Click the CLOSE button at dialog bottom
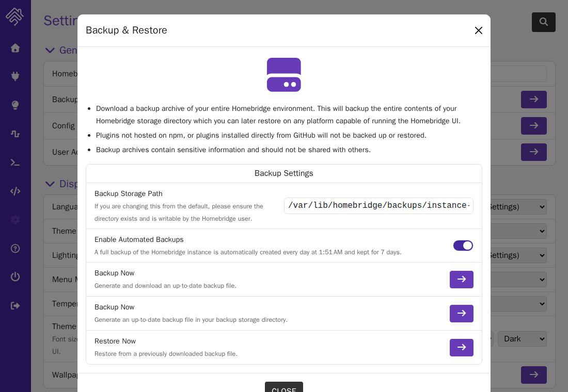The width and height of the screenshot is (568, 392). coord(283,387)
